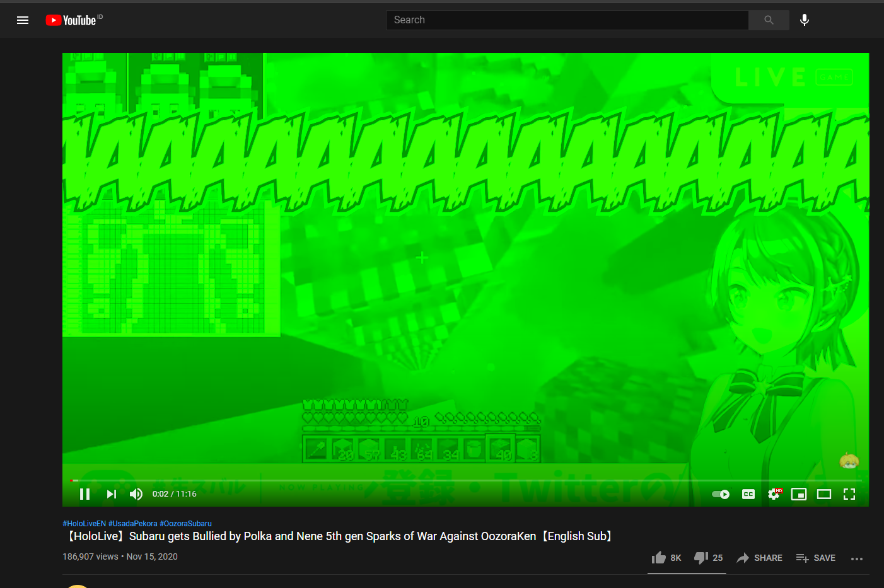Switch to miniplayer mode
The width and height of the screenshot is (884, 588).
[x=799, y=494]
